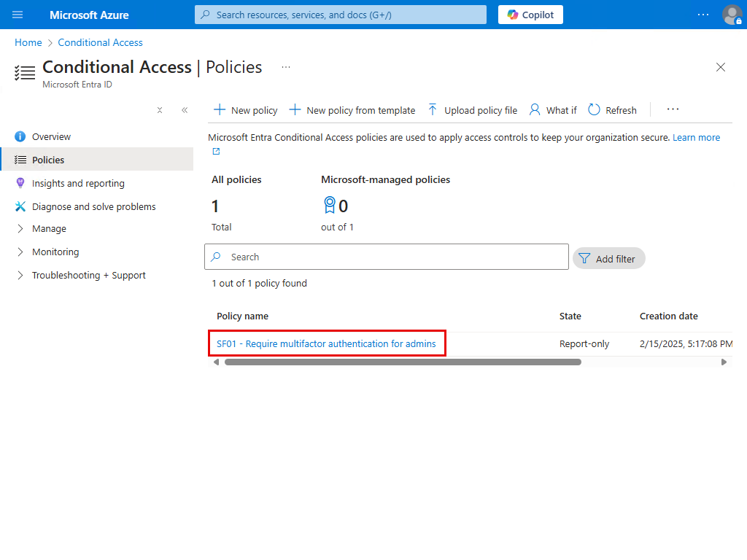
Task: Open top bar more options ellipsis
Action: tap(703, 15)
